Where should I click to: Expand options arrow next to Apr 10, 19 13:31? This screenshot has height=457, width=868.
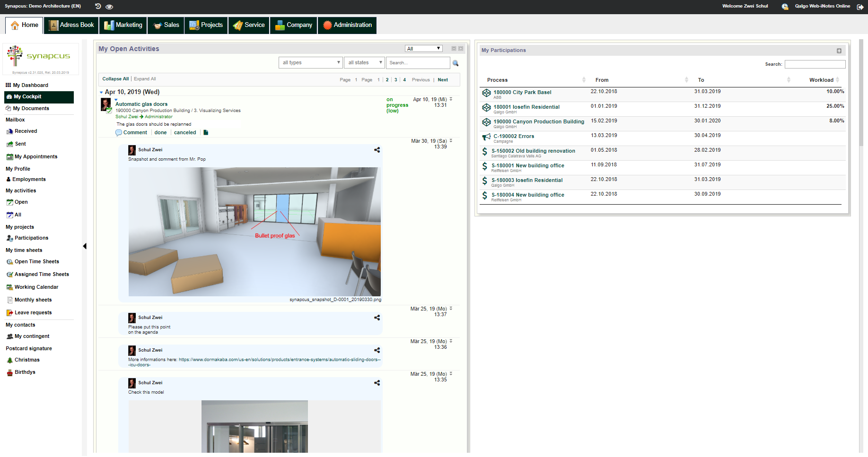pyautogui.click(x=451, y=99)
